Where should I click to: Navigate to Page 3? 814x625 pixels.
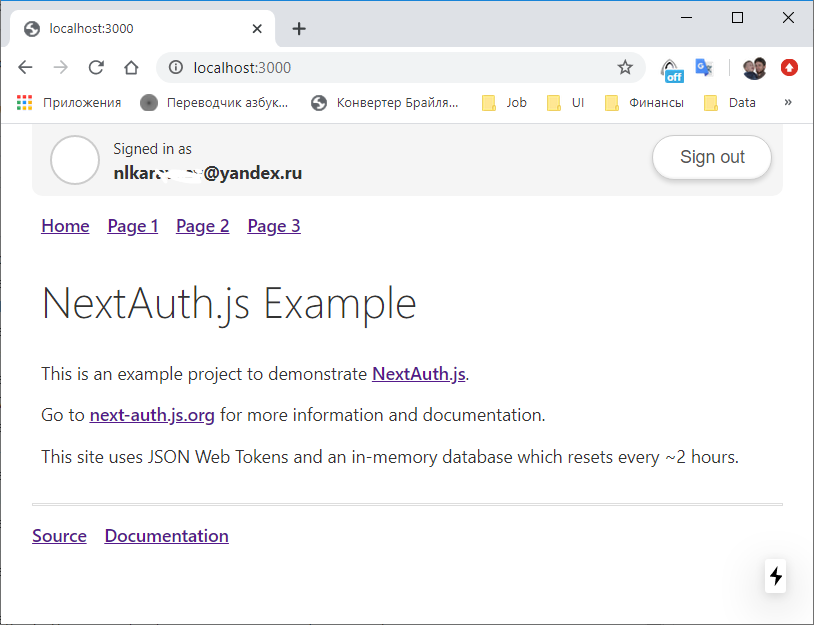(x=274, y=226)
